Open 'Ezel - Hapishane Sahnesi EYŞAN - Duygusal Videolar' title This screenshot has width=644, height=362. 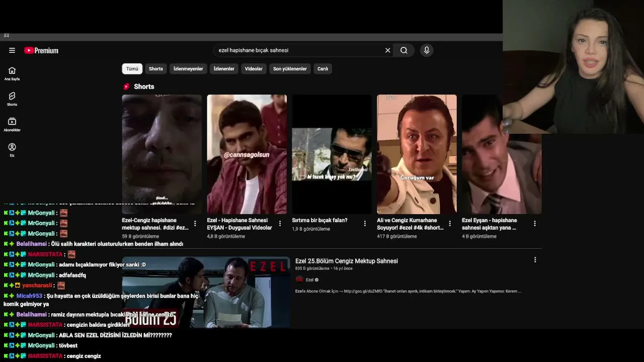240,224
